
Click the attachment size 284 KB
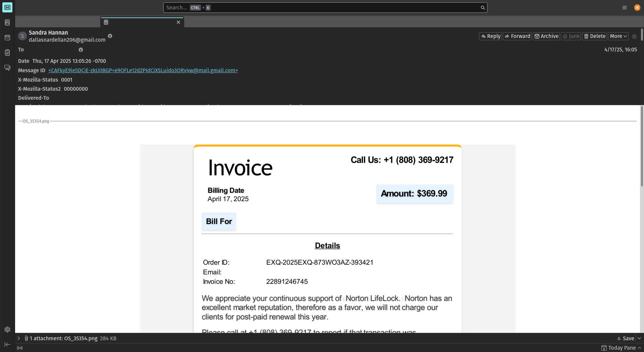coord(108,339)
